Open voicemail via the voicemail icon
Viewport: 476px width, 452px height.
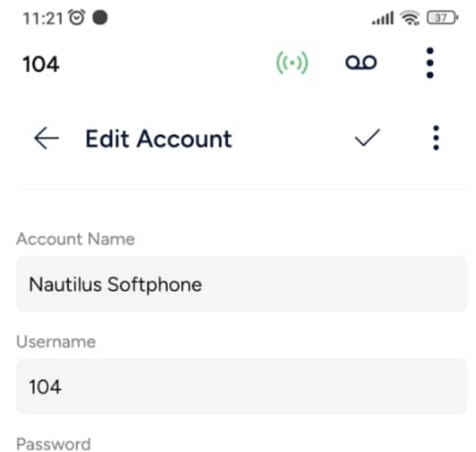pyautogui.click(x=361, y=62)
